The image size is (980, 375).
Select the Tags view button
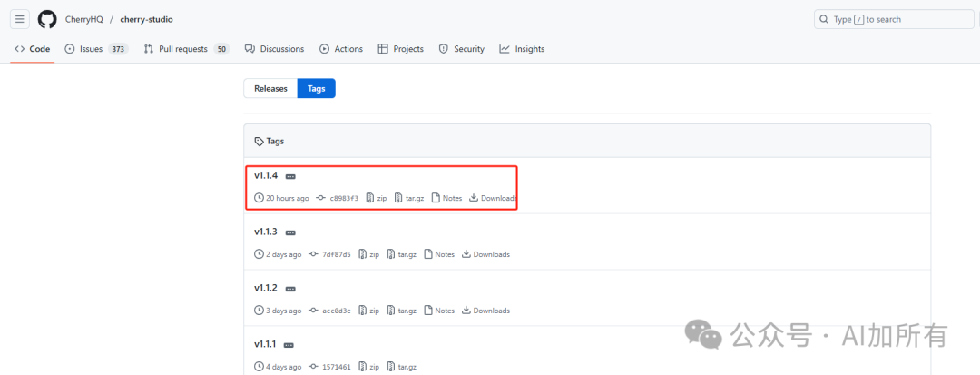point(317,89)
